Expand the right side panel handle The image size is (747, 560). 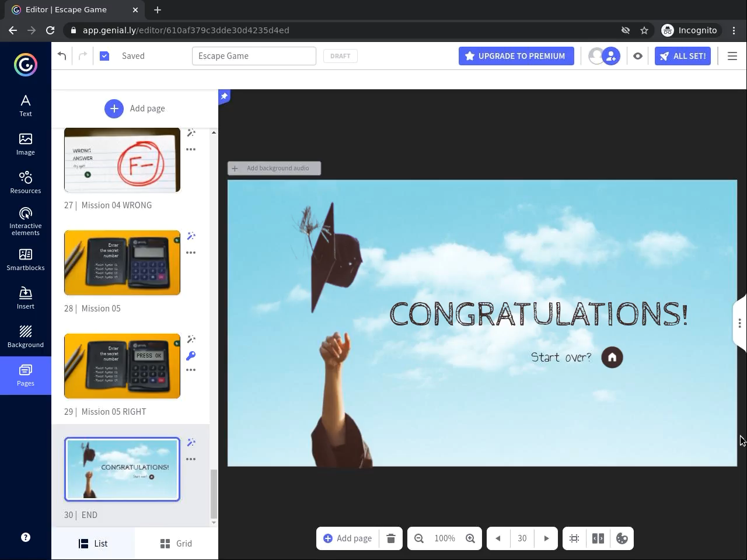[739, 323]
